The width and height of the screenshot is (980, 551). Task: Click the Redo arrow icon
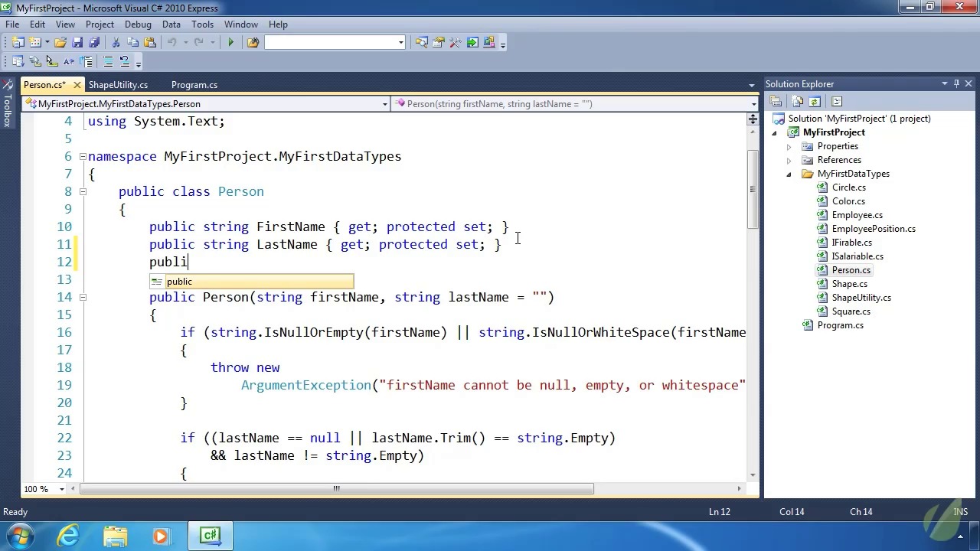tap(198, 43)
